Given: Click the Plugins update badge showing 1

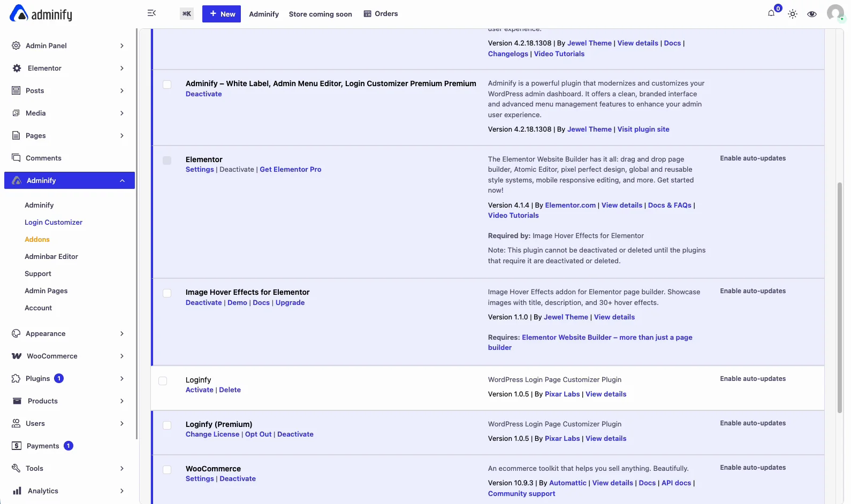Looking at the screenshot, I should click(x=59, y=378).
